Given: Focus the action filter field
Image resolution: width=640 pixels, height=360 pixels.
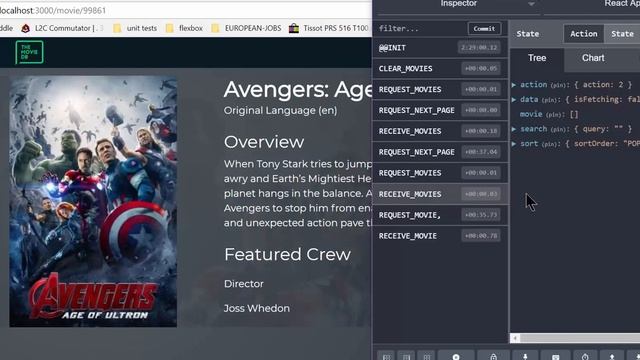Looking at the screenshot, I should 420,29.
